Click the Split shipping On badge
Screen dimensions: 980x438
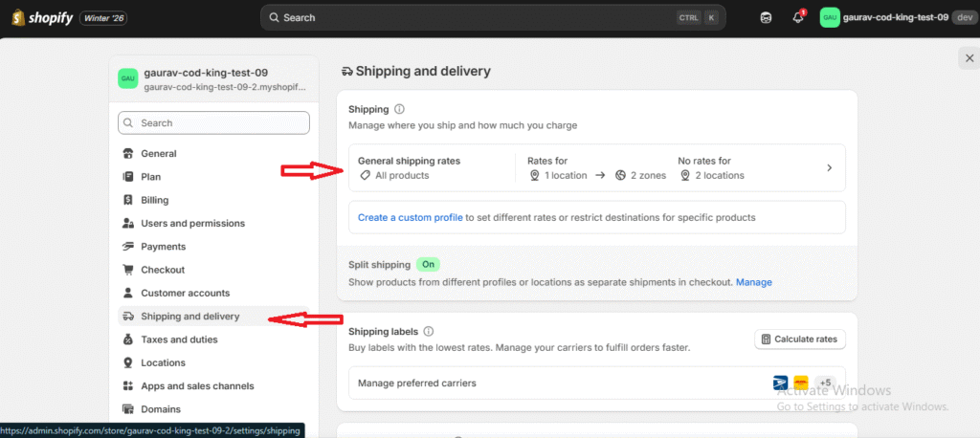tap(428, 265)
